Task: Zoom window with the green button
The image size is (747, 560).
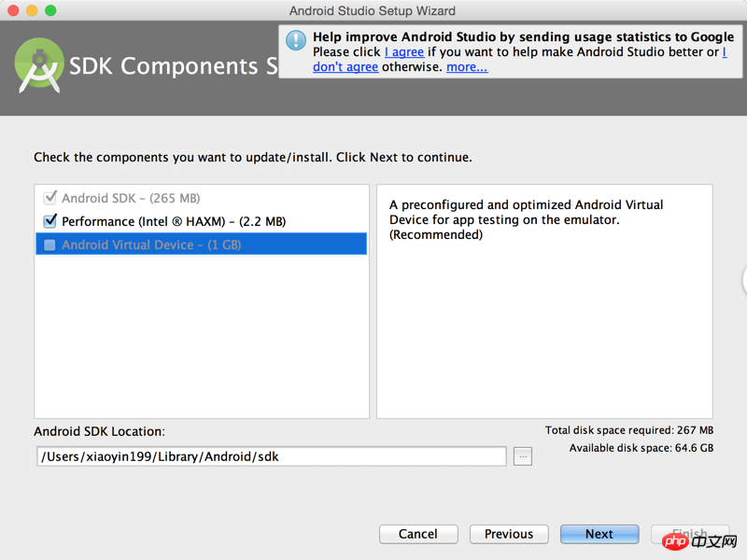Action: click(x=50, y=10)
